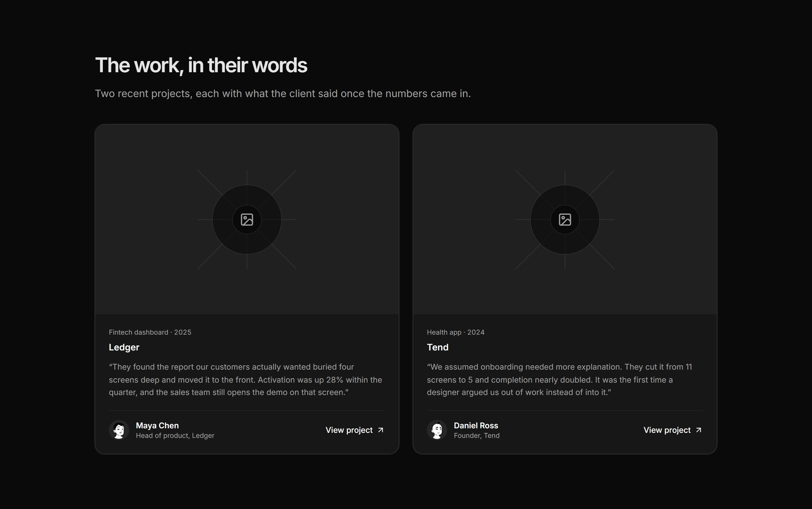Click the name Maya Chen

click(157, 425)
